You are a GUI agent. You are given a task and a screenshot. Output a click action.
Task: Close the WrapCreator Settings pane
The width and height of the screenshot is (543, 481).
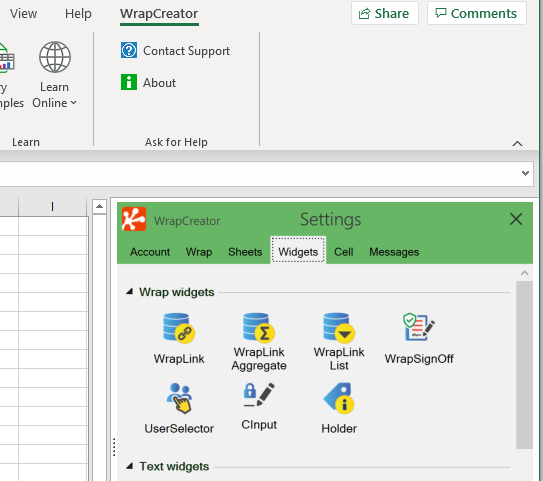(516, 219)
